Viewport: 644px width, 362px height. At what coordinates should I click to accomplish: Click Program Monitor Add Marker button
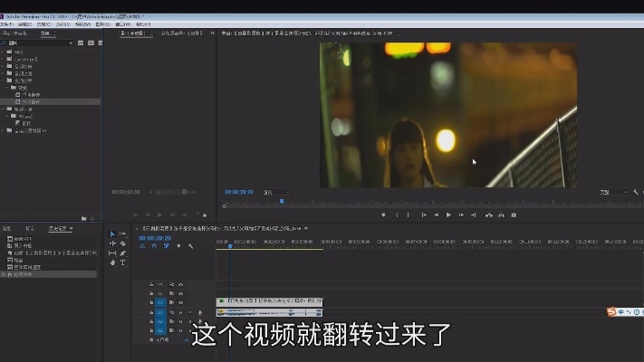tap(383, 215)
